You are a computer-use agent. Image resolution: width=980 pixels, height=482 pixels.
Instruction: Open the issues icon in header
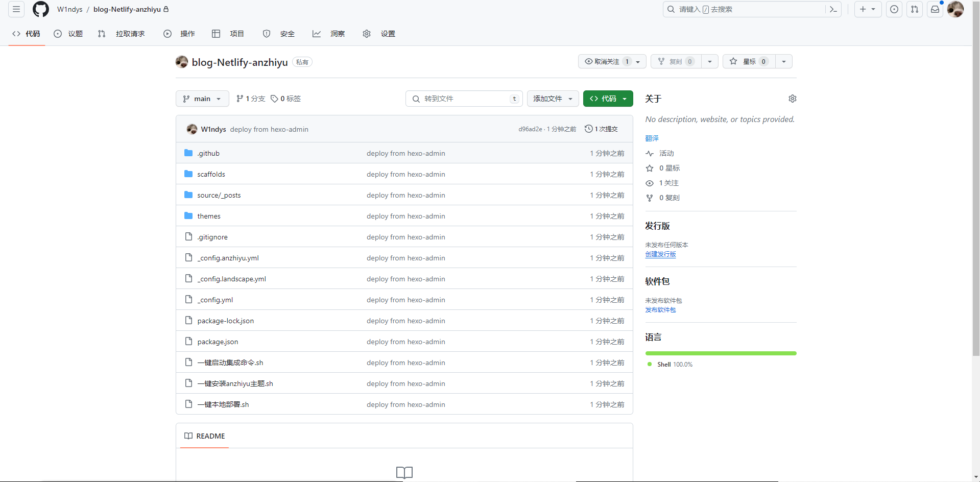point(894,9)
